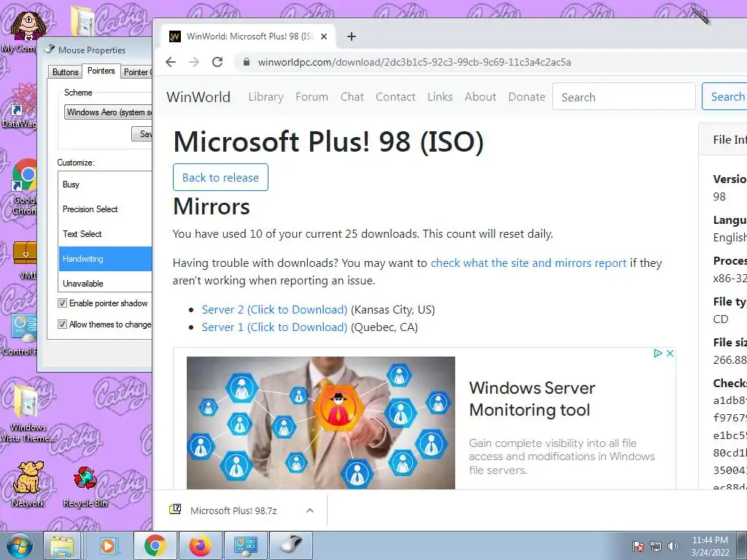Select the Handwriting pointer entry
747x560 pixels.
pos(105,259)
